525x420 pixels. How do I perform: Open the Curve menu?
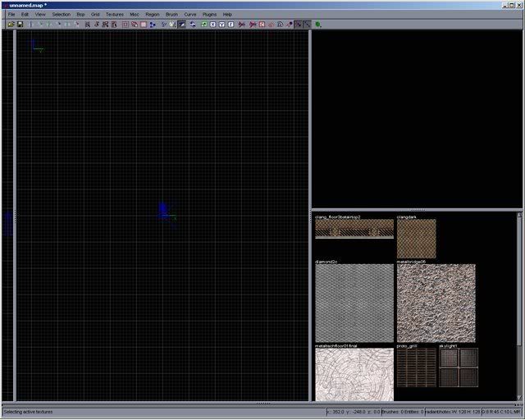point(190,15)
